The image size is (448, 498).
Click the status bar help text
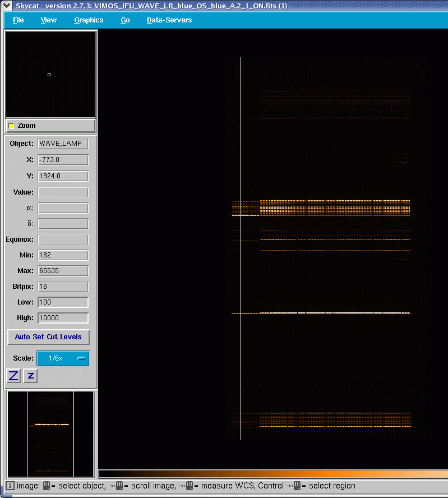(x=186, y=486)
